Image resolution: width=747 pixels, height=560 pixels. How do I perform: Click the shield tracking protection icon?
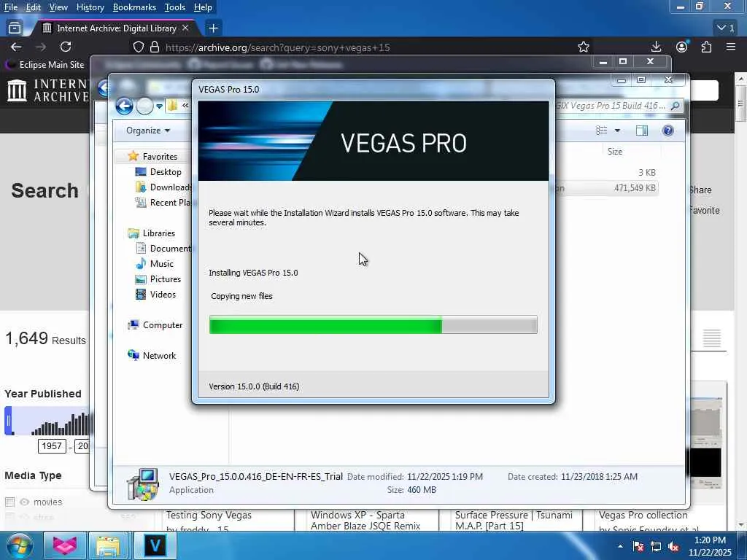pyautogui.click(x=138, y=47)
